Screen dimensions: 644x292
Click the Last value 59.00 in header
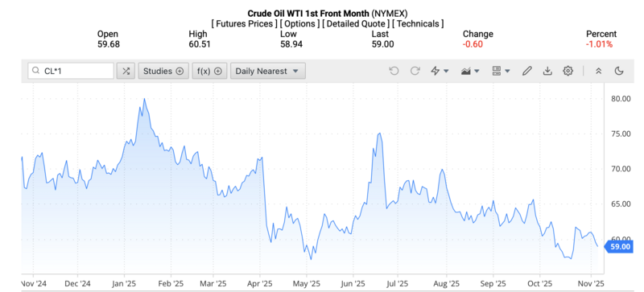coord(383,44)
